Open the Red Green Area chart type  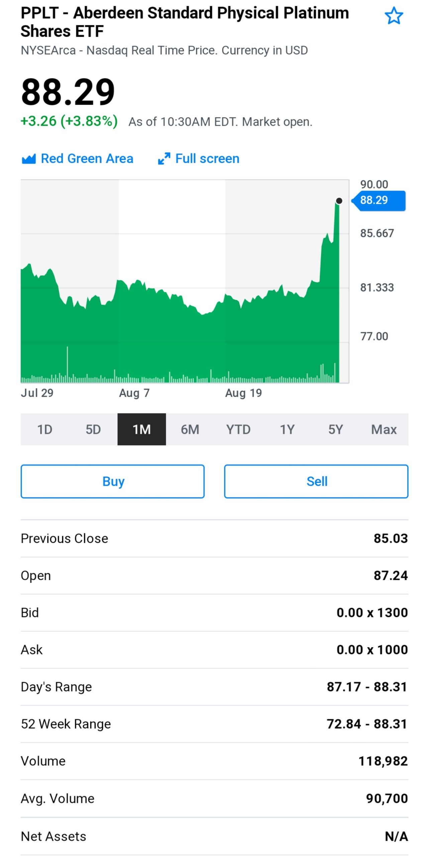point(87,159)
